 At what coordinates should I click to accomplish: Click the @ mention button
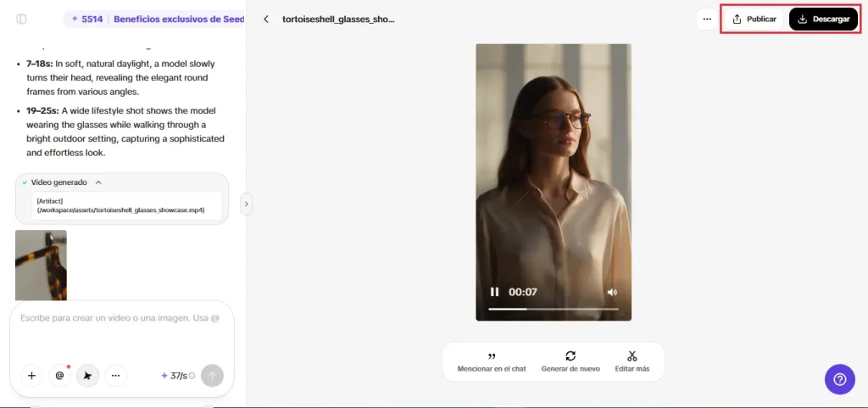pyautogui.click(x=60, y=375)
